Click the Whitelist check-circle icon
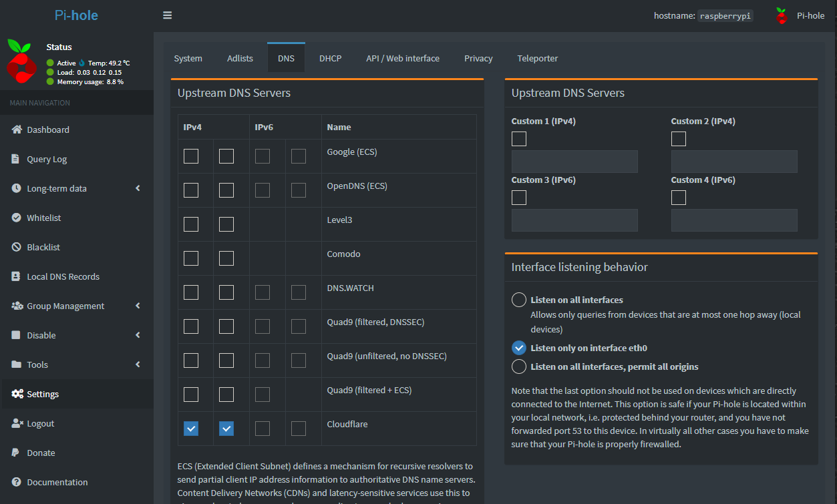 pyautogui.click(x=17, y=218)
